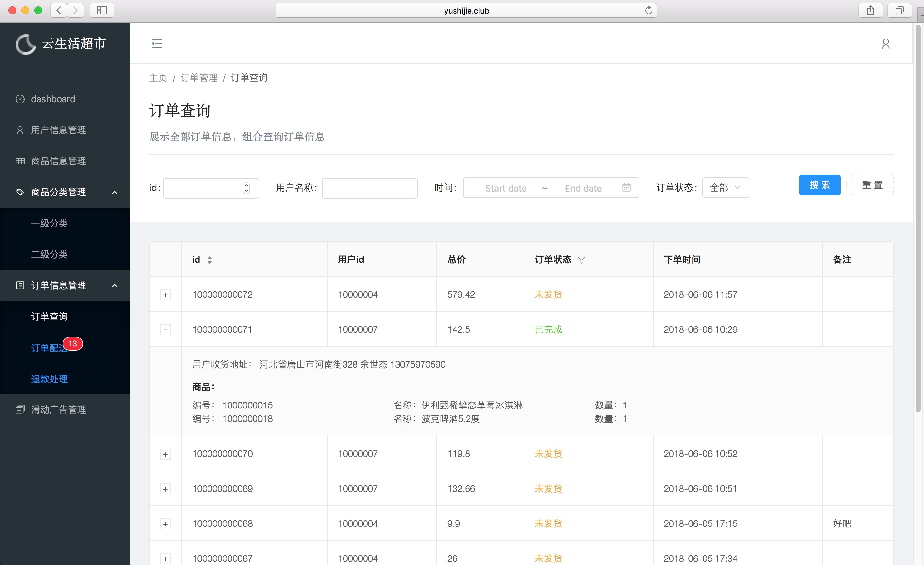924x565 pixels.
Task: Reload page with refresh icon
Action: click(648, 10)
